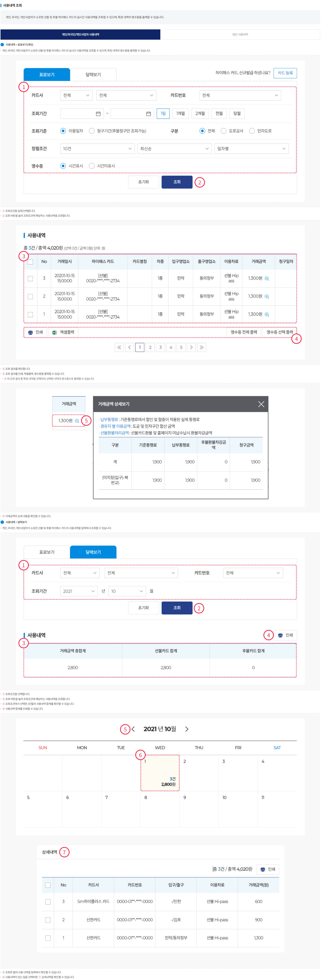This screenshot has width=322, height=980.
Task: Select the 도로공사 radio option
Action: pyautogui.click(x=224, y=131)
